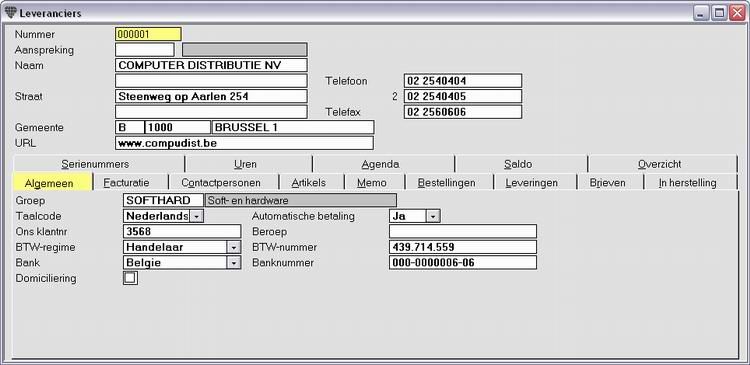Click the empty second street line field
750x365 pixels.
click(x=211, y=111)
